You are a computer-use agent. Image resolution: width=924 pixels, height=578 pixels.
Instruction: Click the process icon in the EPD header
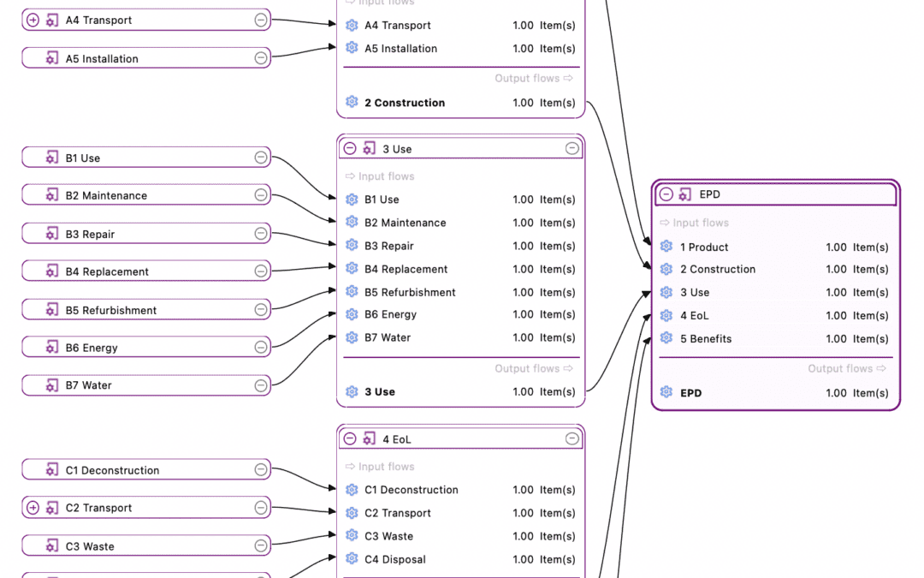684,194
